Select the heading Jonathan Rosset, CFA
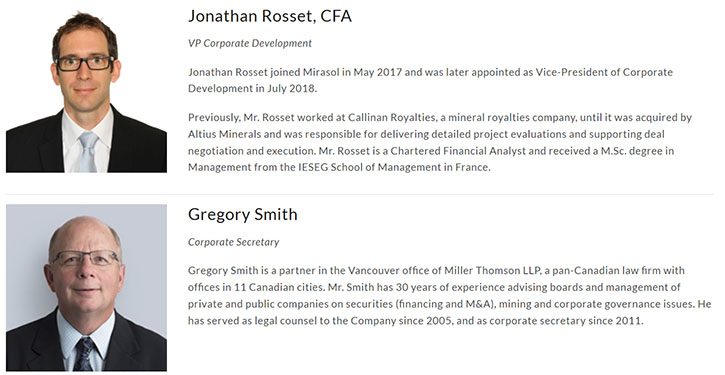Image resolution: width=725 pixels, height=375 pixels. pos(270,16)
